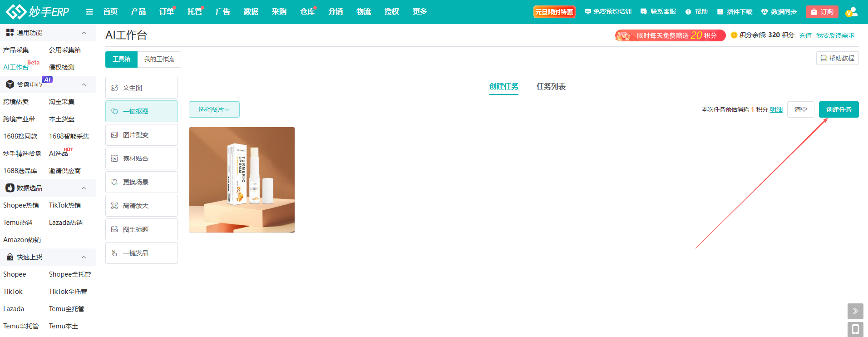Open the 选择图片 dropdown

point(214,109)
